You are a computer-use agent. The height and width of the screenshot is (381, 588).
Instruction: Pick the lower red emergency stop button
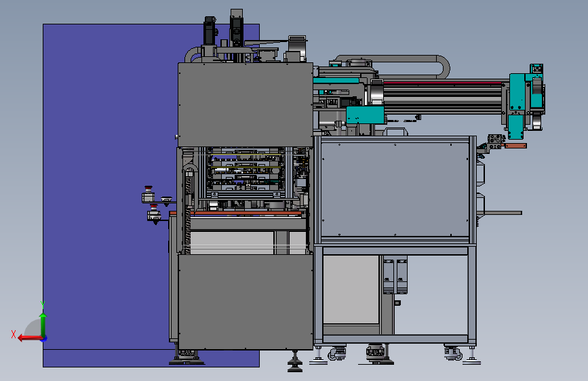154,206
